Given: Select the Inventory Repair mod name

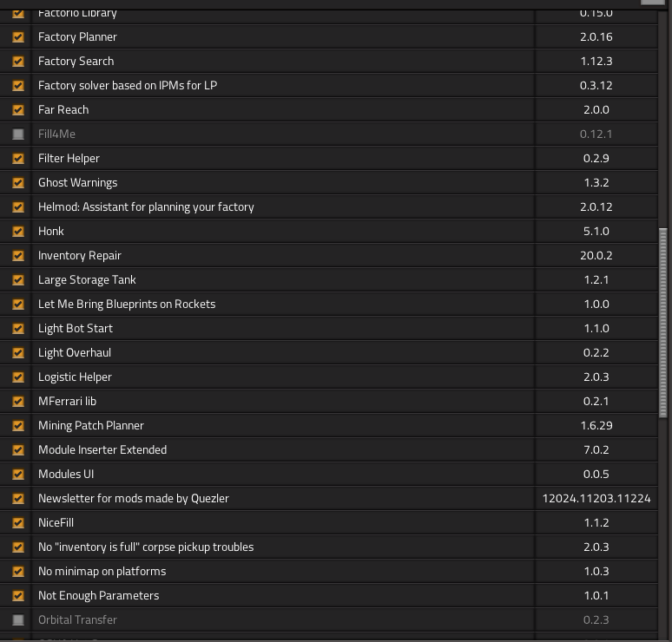Looking at the screenshot, I should click(x=80, y=256).
